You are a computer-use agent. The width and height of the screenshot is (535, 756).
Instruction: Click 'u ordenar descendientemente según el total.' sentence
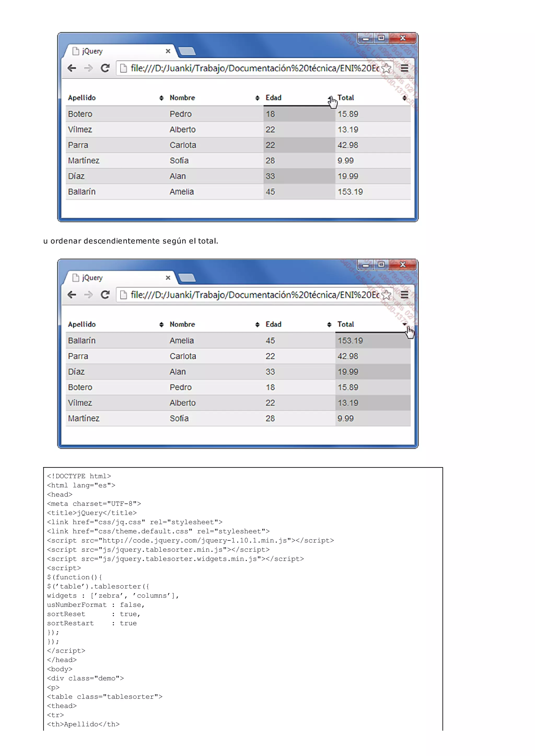tap(130, 241)
